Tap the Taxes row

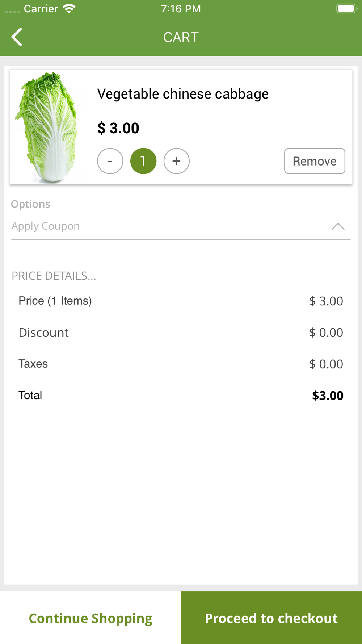(x=181, y=364)
